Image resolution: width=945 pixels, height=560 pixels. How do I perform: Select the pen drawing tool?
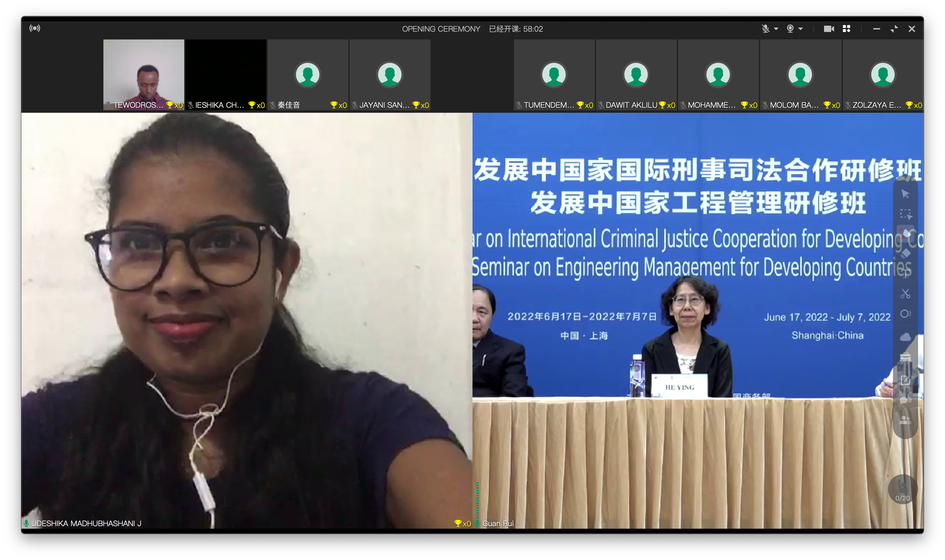pos(905,234)
